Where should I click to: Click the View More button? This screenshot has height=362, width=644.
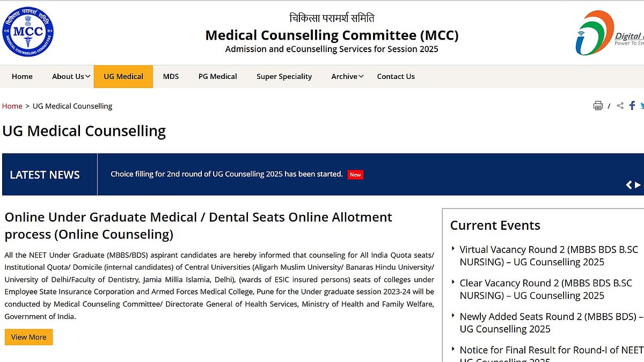28,337
